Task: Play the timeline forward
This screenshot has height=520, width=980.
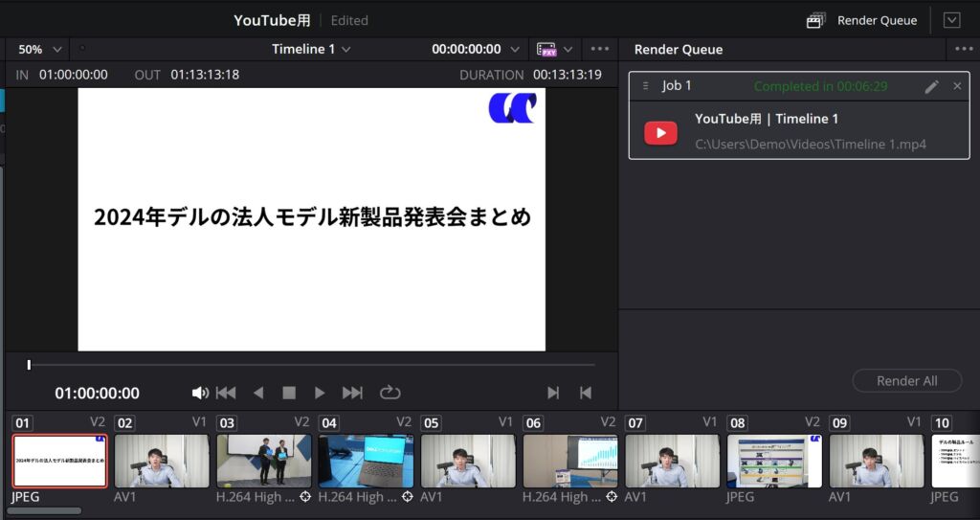Action: coord(320,393)
